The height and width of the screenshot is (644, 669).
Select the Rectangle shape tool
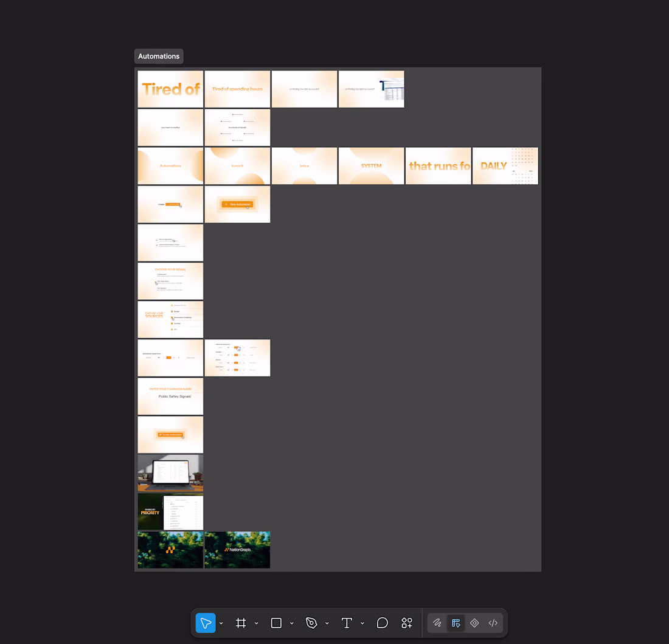[x=277, y=623]
